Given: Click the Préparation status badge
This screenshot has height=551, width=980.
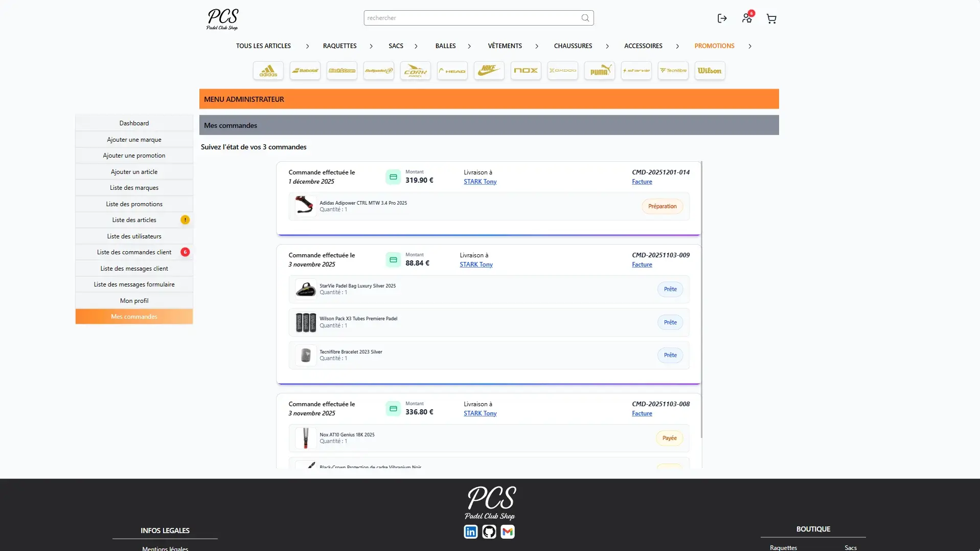Looking at the screenshot, I should pos(663,207).
